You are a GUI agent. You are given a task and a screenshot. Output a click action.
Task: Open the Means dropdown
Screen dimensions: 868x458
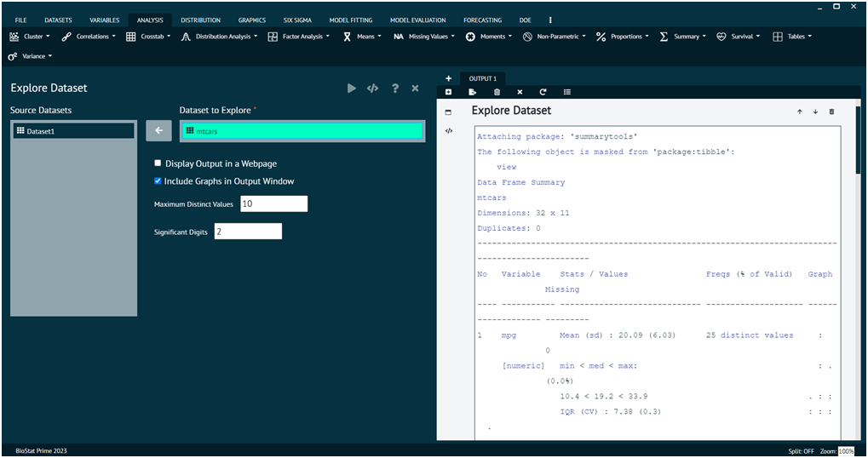point(362,37)
